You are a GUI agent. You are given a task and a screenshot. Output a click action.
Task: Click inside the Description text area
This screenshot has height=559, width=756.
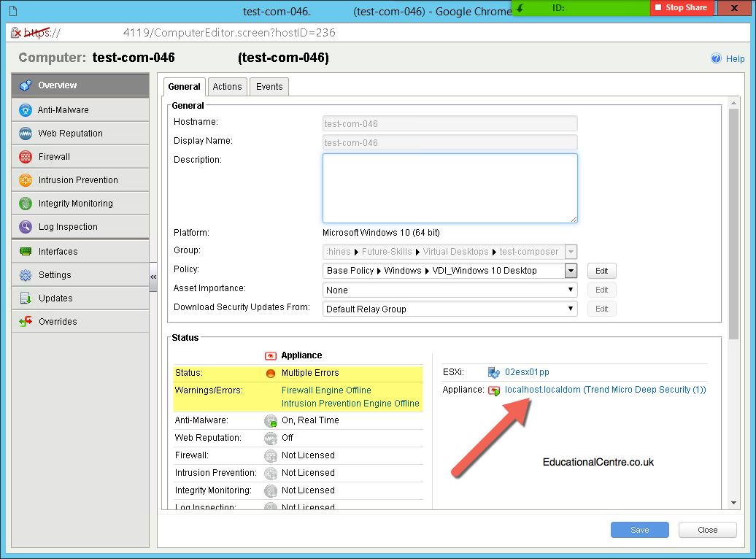tap(450, 188)
